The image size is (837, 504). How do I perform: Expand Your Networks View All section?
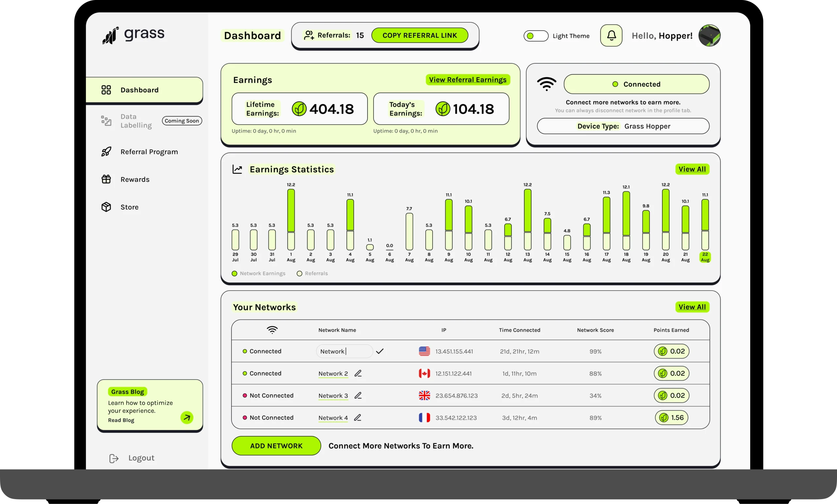(692, 306)
